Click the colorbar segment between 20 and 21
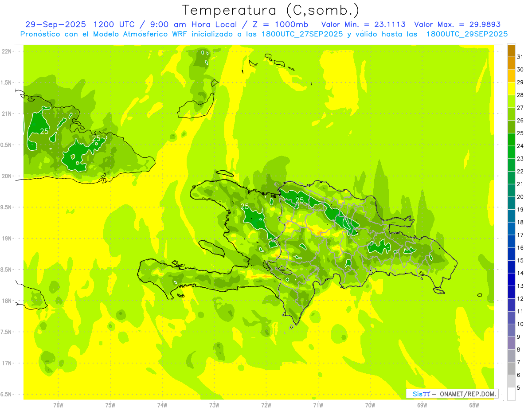The width and height of the screenshot is (532, 411). (x=511, y=190)
